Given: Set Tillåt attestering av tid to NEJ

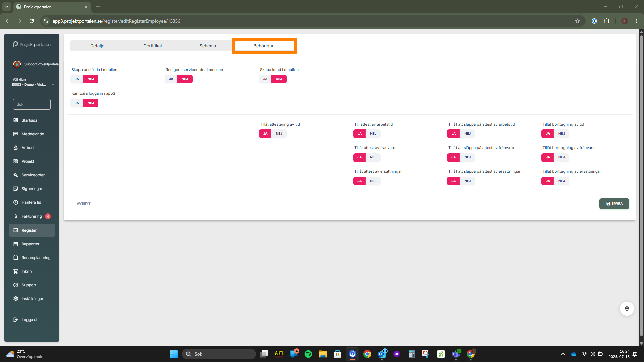Looking at the screenshot, I should point(279,134).
